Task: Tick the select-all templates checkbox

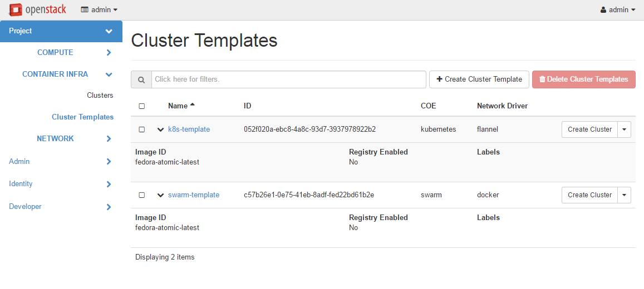Action: 141,106
